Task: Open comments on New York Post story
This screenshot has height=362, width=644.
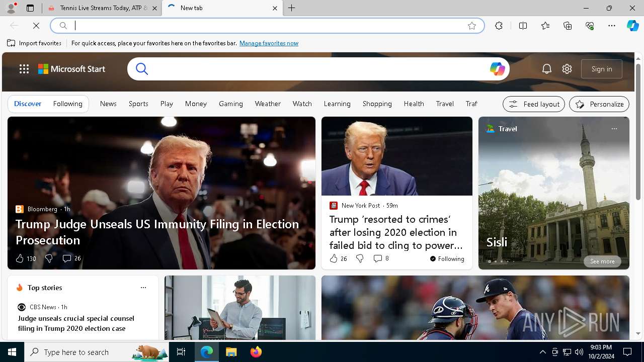Action: [381, 258]
